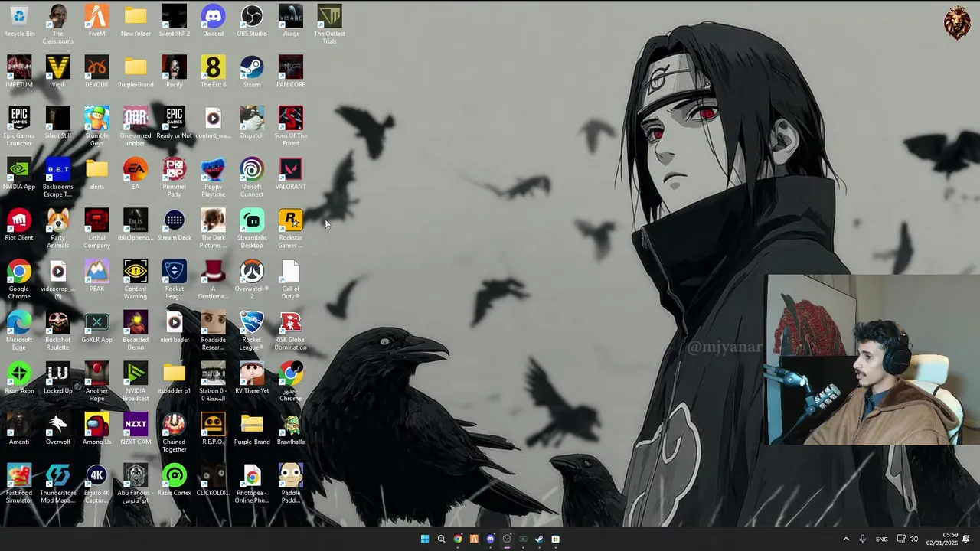Select the Google Chrome desktop shortcut
The width and height of the screenshot is (980, 551).
(19, 280)
